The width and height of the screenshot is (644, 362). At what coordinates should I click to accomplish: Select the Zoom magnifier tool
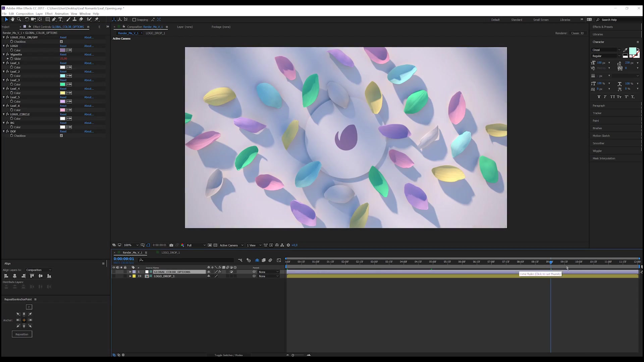pyautogui.click(x=19, y=19)
